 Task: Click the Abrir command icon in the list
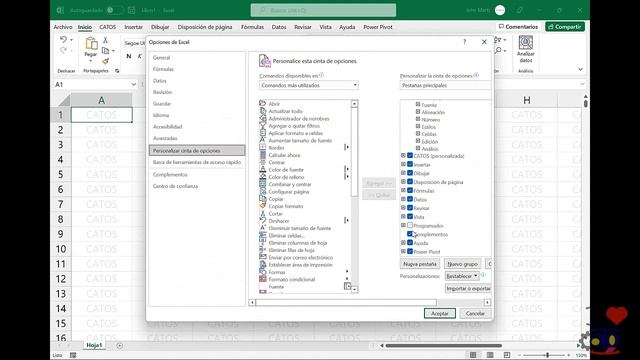point(263,104)
